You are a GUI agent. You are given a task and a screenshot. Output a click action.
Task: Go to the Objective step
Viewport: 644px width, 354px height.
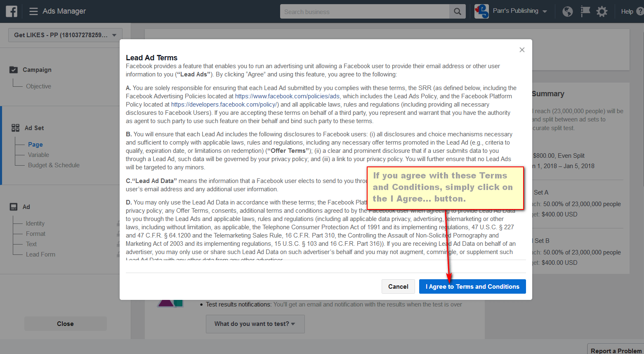[39, 86]
